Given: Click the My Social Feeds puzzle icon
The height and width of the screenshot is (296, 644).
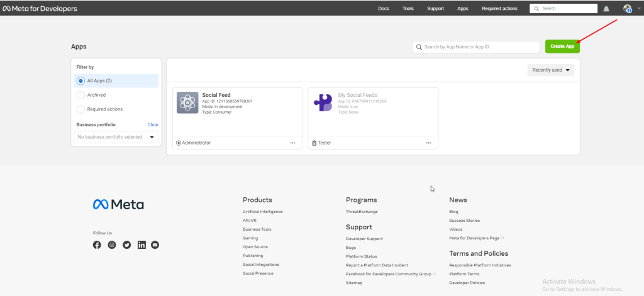Looking at the screenshot, I should [x=323, y=102].
